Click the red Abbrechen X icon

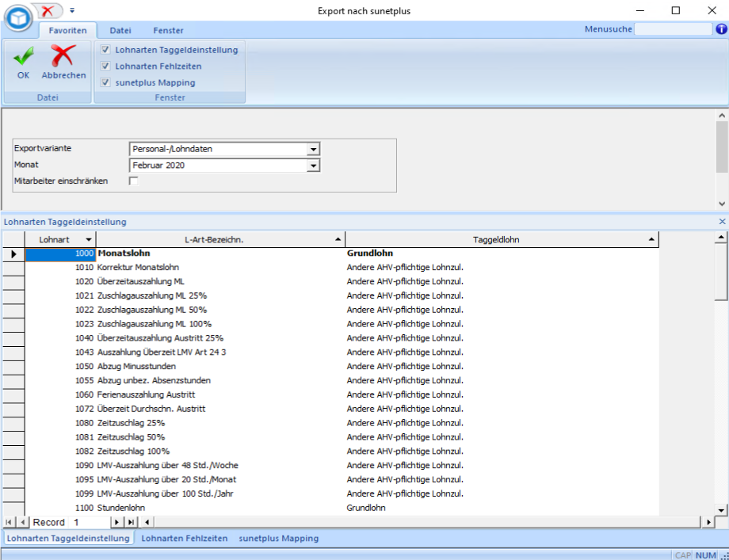pos(63,57)
